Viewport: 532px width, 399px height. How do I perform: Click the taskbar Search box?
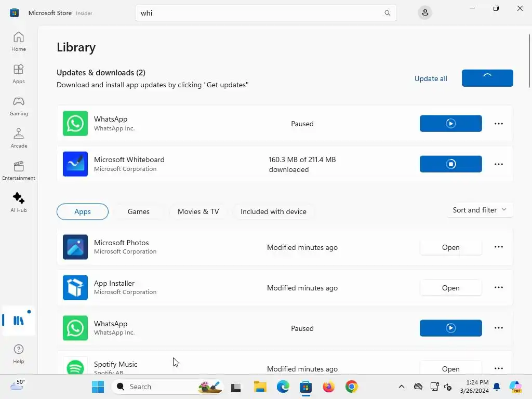167,387
